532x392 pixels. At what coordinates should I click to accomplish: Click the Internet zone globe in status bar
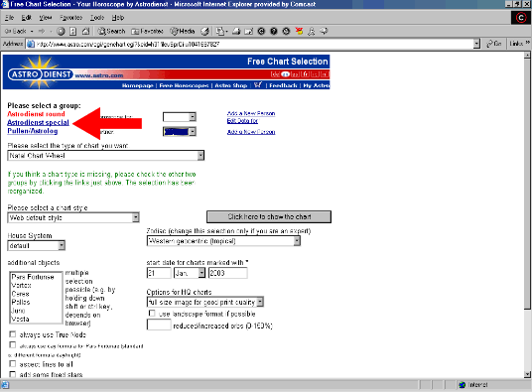coord(462,385)
